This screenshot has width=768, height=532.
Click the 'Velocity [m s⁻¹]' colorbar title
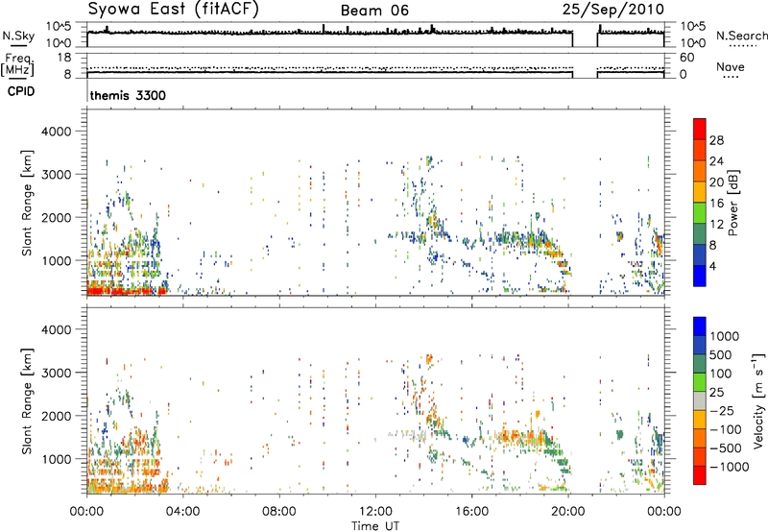[x=758, y=400]
